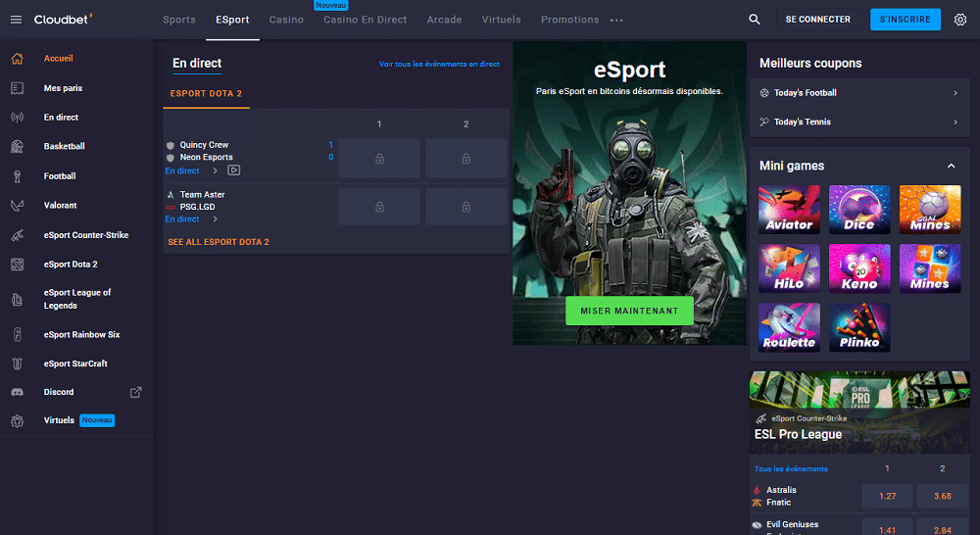The width and height of the screenshot is (980, 535).
Task: Click the eSport Rainbow Six sidebar icon
Action: [18, 334]
